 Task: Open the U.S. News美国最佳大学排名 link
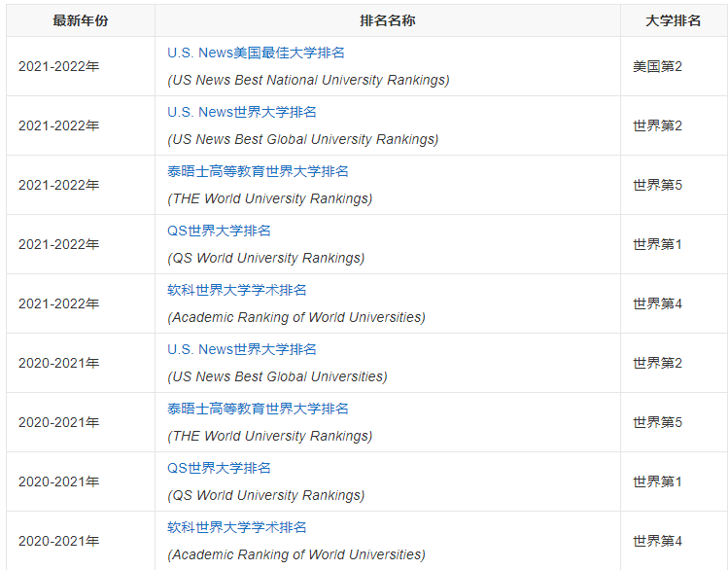click(256, 53)
